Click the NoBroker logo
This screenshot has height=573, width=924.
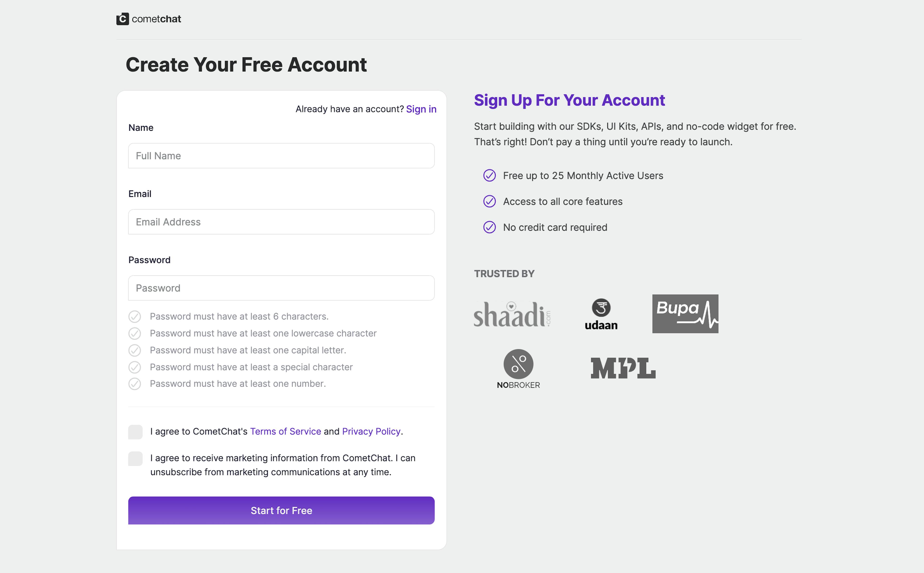(x=518, y=369)
